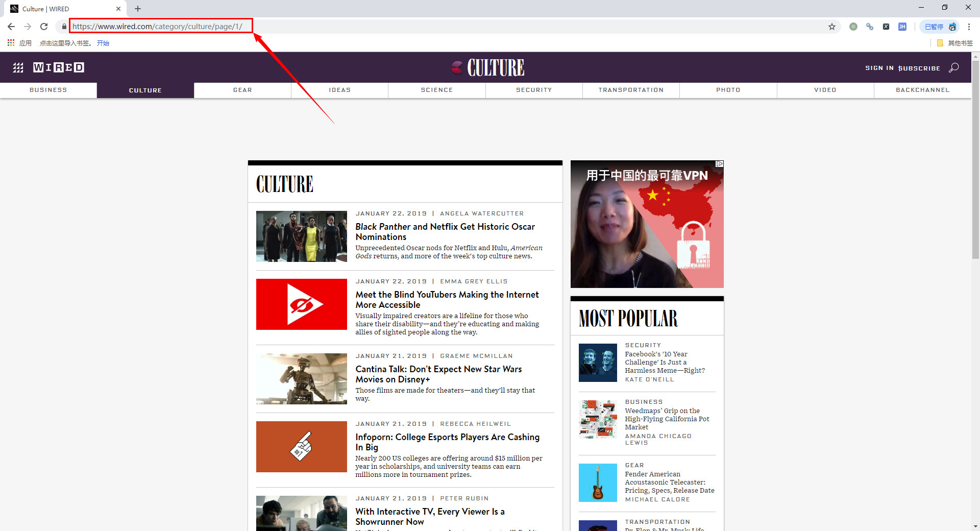The image size is (980, 531).
Task: Open Interactive TV Showrunner article headline
Action: tap(430, 516)
